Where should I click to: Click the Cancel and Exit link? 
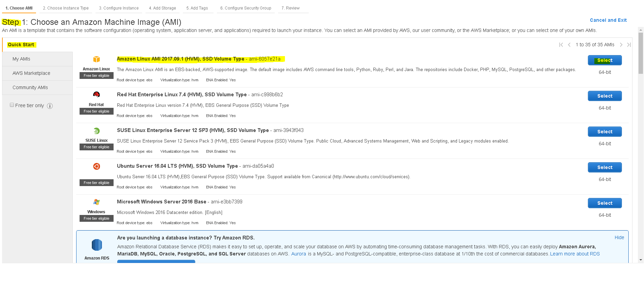click(x=608, y=20)
